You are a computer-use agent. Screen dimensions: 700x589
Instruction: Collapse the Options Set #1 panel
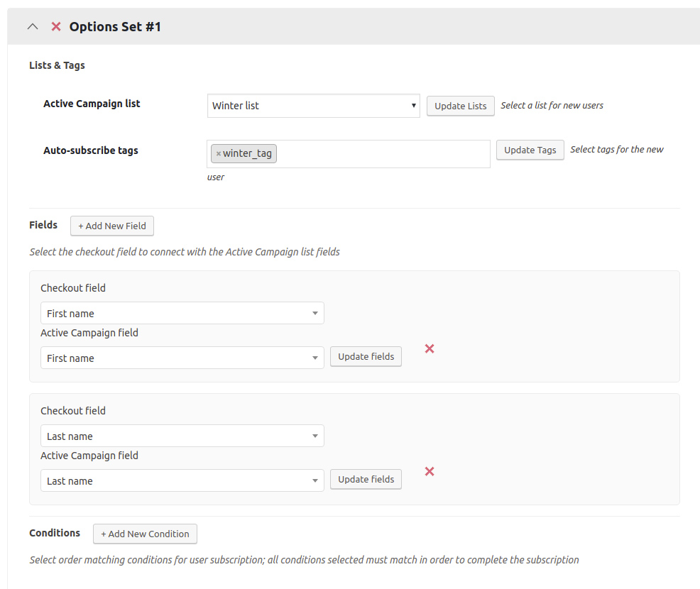point(32,26)
